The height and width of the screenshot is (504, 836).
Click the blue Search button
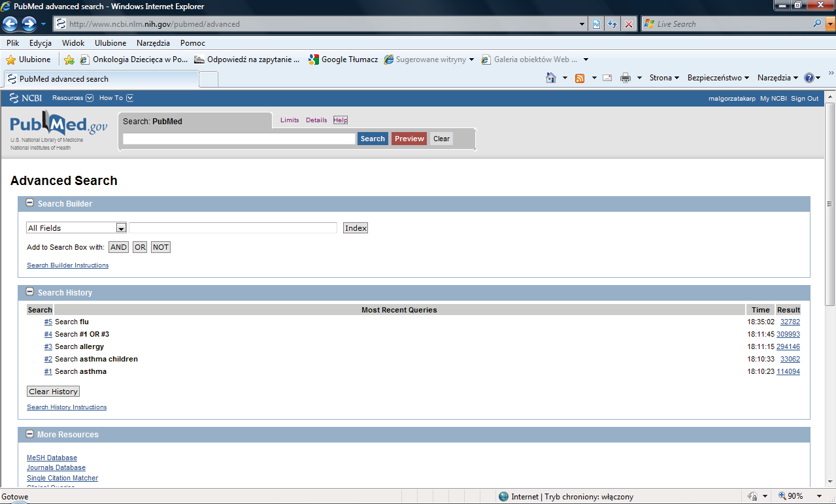(373, 139)
